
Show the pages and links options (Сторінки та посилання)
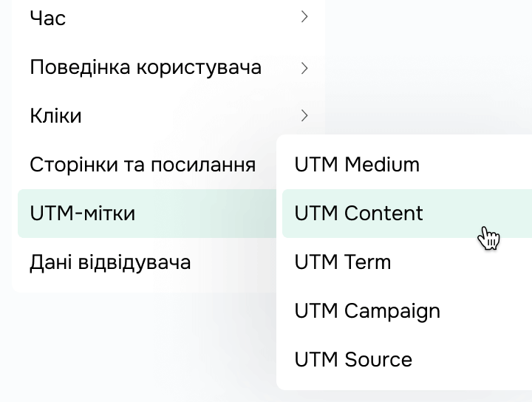click(x=143, y=165)
